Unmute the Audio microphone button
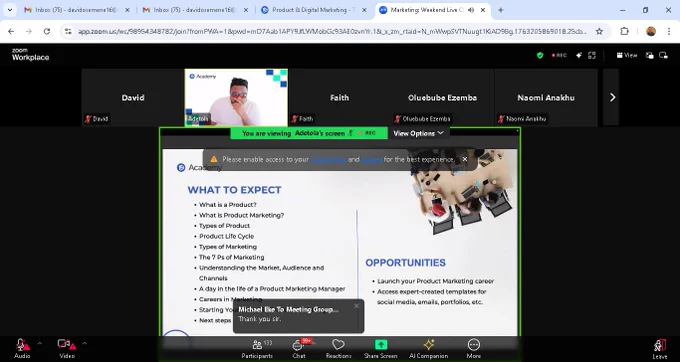This screenshot has width=680, height=362. point(22,349)
